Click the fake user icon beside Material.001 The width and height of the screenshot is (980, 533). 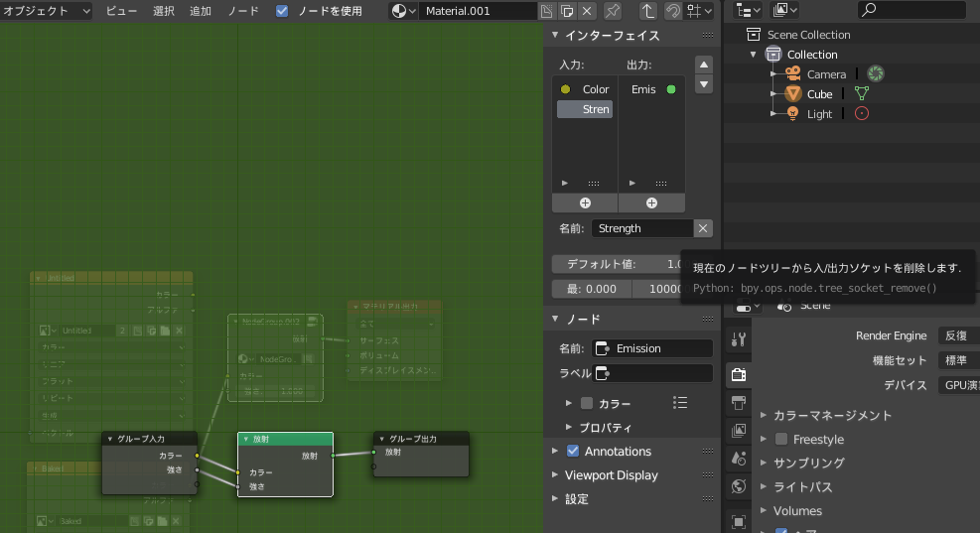pos(547,11)
